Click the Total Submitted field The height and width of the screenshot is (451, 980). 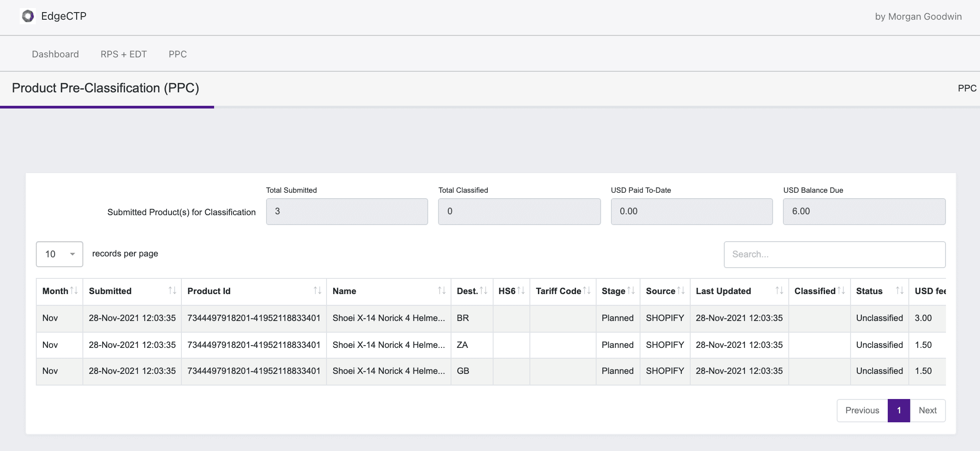click(x=347, y=212)
